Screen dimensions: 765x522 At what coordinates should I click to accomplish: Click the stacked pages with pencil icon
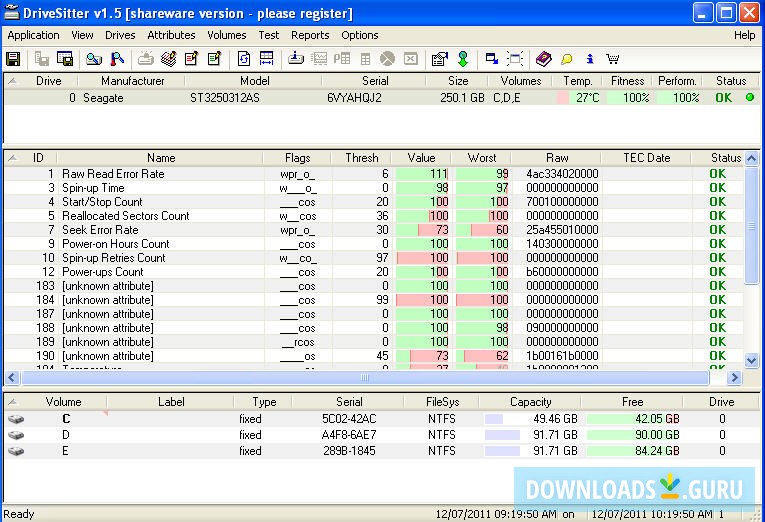169,59
